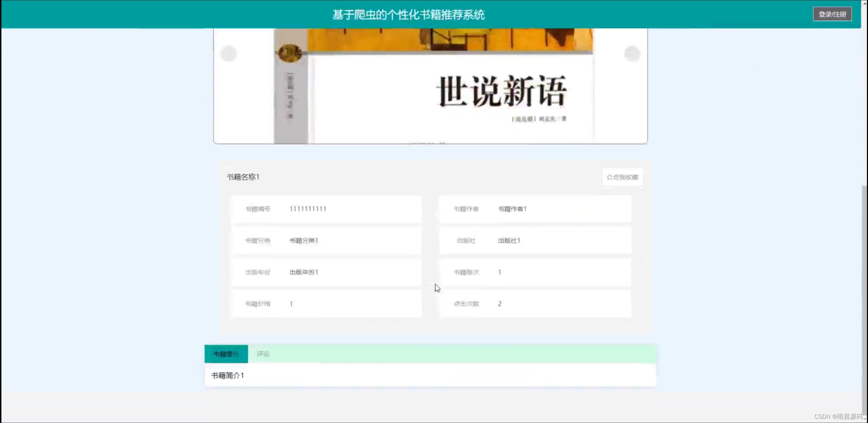Image resolution: width=868 pixels, height=423 pixels.
Task: Click the 世说新语 book cover image
Action: [x=434, y=86]
